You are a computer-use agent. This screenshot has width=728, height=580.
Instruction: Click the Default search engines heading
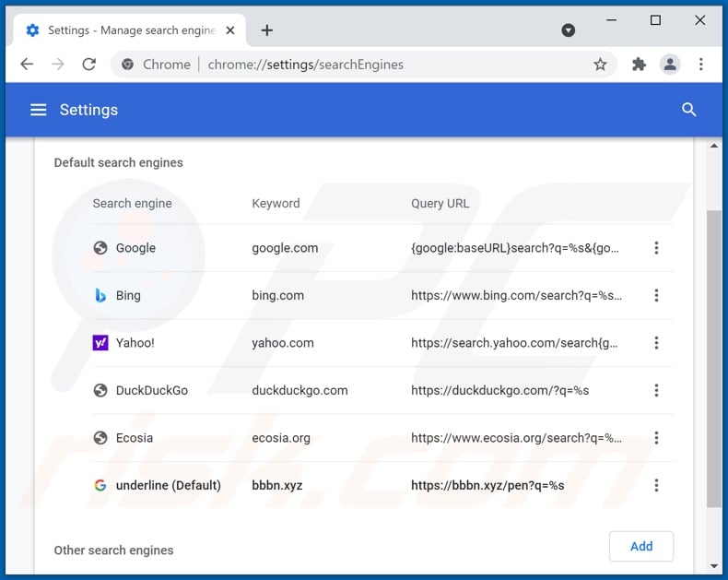[x=118, y=162]
